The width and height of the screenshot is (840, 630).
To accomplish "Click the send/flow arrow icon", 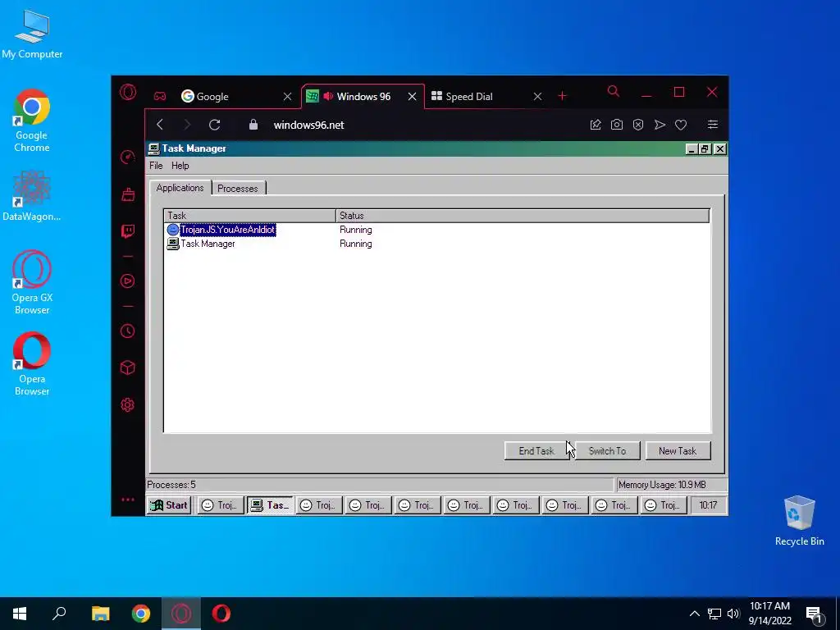I will [x=660, y=125].
